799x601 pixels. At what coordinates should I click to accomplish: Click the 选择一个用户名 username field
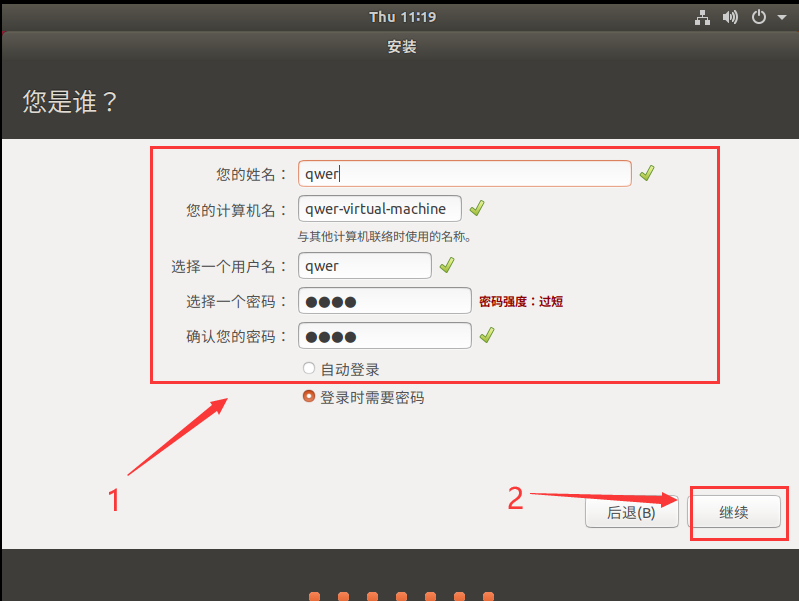(x=365, y=266)
